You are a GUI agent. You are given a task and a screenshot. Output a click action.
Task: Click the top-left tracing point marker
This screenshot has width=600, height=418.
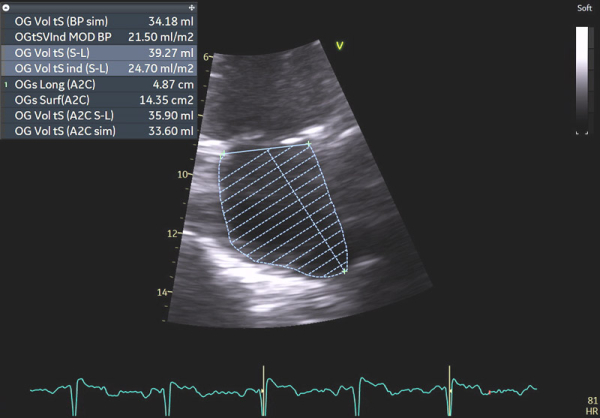pyautogui.click(x=221, y=152)
